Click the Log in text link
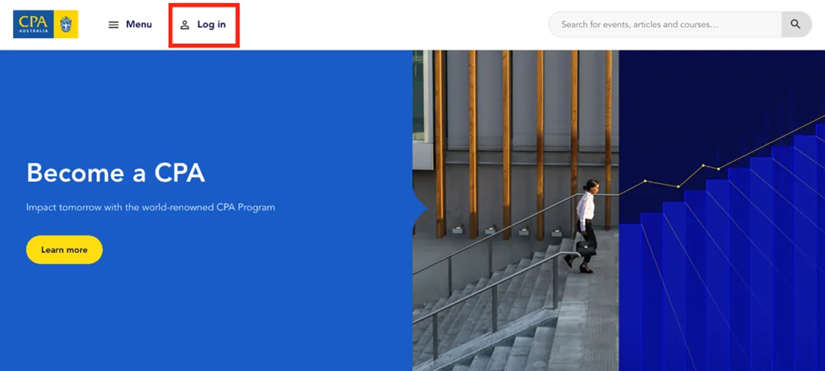 click(212, 24)
